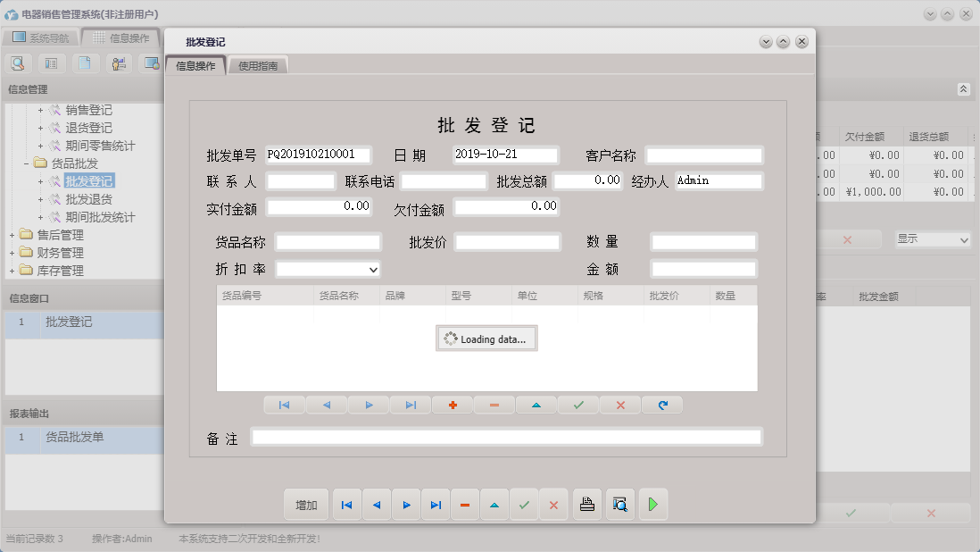
Task: Open the report list toolbar icon
Action: [51, 63]
